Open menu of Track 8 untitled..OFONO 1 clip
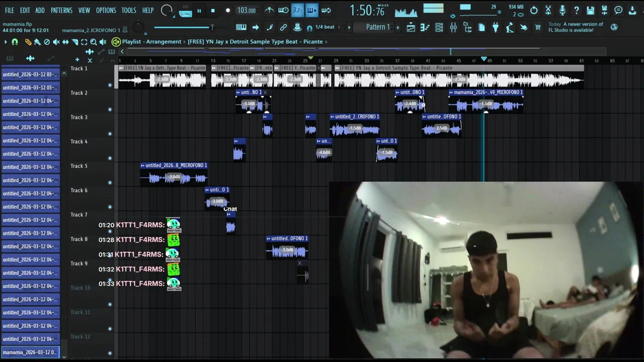The width and height of the screenshot is (644, 362). (x=269, y=239)
